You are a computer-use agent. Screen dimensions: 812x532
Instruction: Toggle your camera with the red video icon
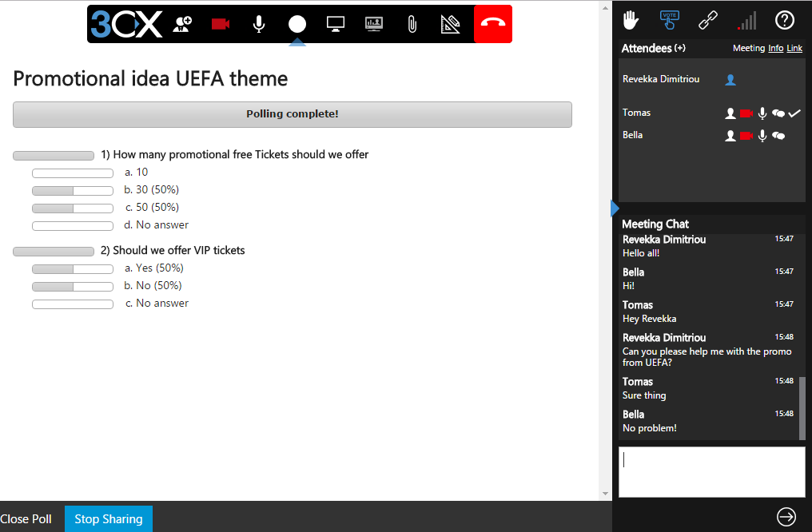click(221, 24)
